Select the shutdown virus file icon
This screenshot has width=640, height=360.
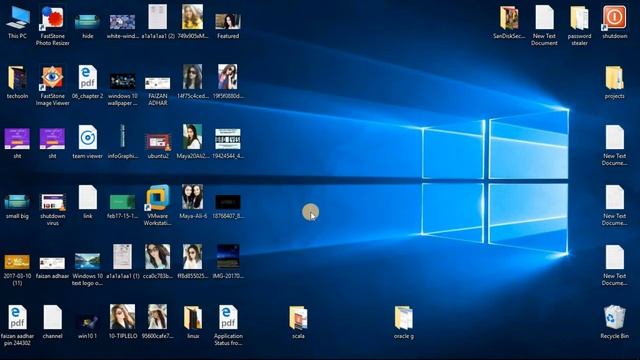point(53,202)
